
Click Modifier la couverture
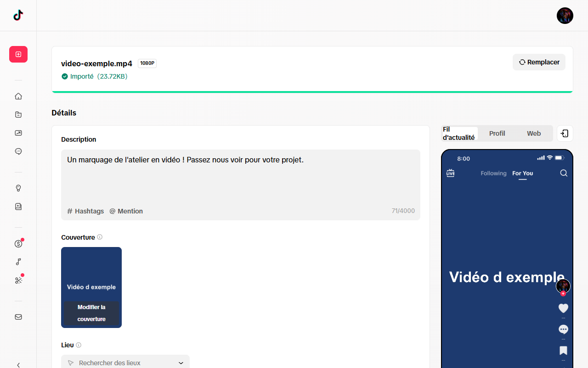click(91, 313)
